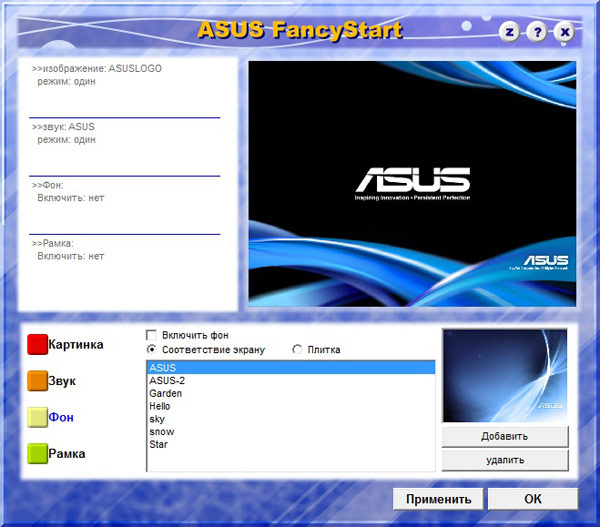Click the yellow Фон icon
Screen dimensions: 600x527
pyautogui.click(x=37, y=417)
